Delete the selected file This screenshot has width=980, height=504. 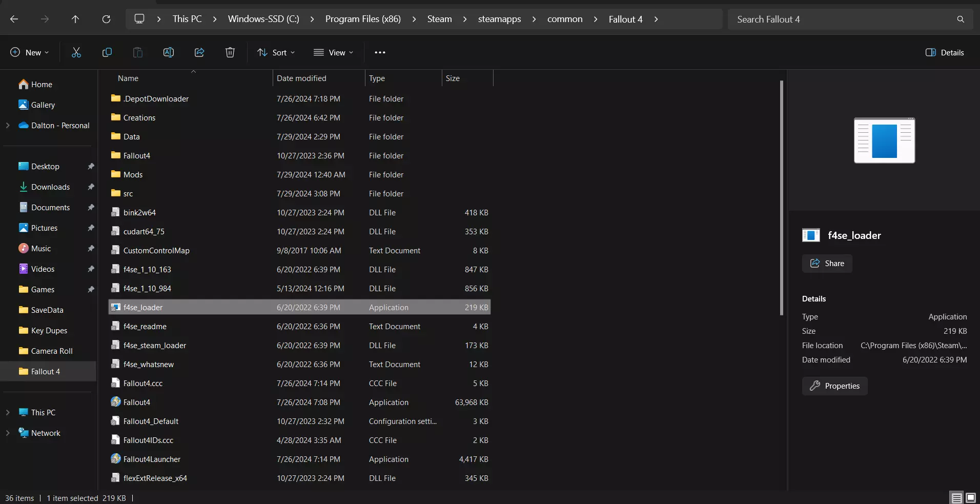[x=230, y=52]
